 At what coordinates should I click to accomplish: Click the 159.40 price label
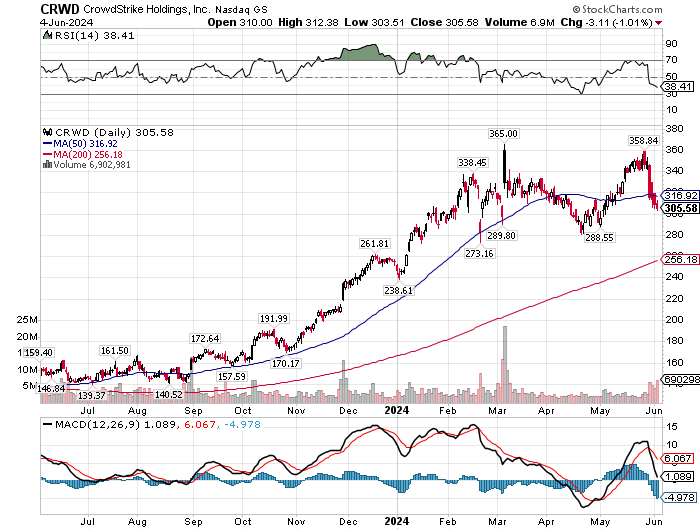(38, 353)
